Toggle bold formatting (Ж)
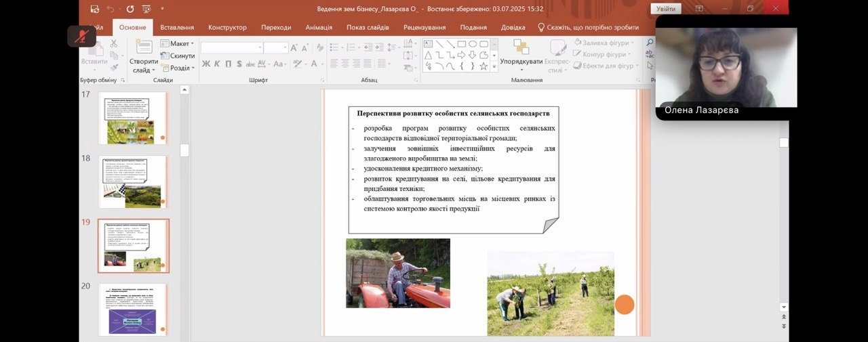This screenshot has height=342, width=868. pyautogui.click(x=205, y=64)
